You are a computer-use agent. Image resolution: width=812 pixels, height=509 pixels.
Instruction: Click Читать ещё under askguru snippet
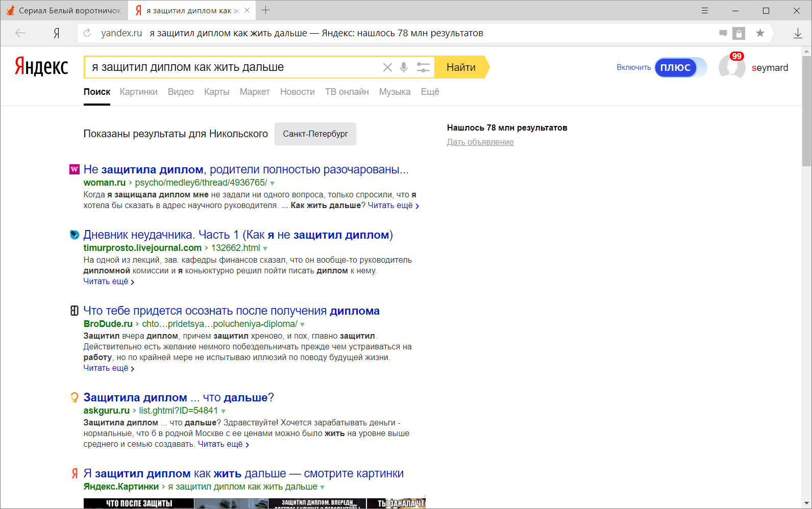click(x=223, y=444)
